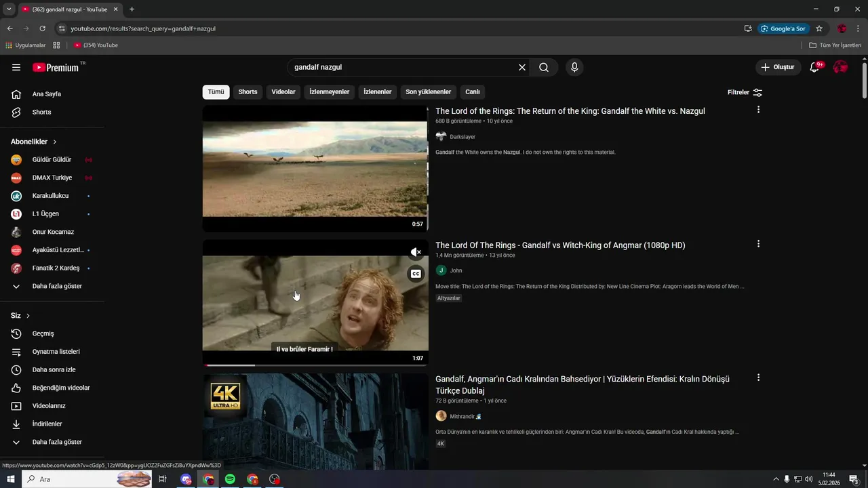
Task: Select the Tümü filter chip
Action: [x=216, y=92]
